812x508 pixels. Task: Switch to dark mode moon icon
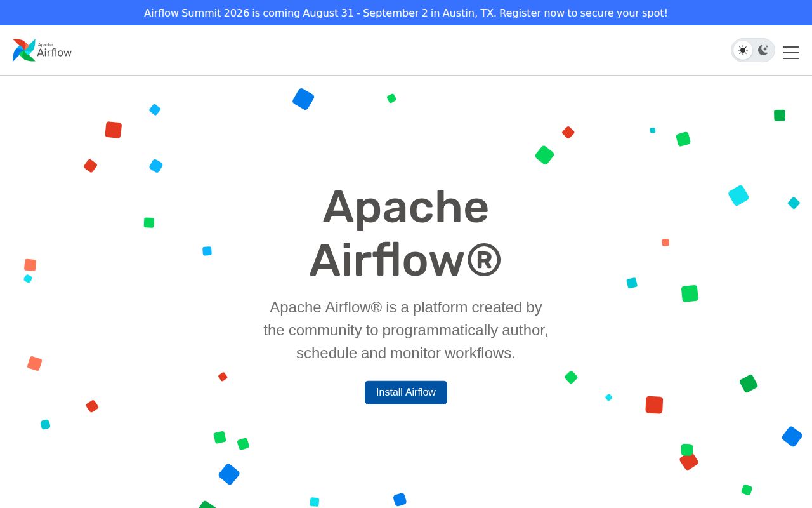tap(763, 50)
